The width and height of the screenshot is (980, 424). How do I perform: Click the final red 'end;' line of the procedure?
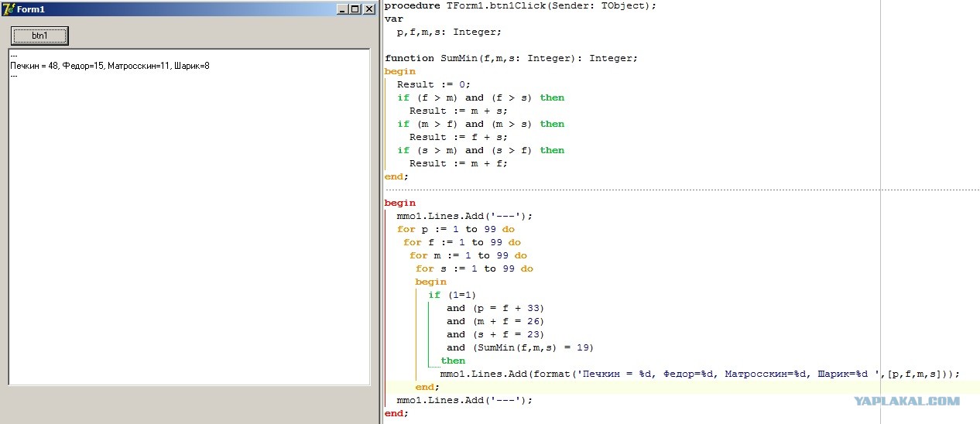[x=396, y=413]
